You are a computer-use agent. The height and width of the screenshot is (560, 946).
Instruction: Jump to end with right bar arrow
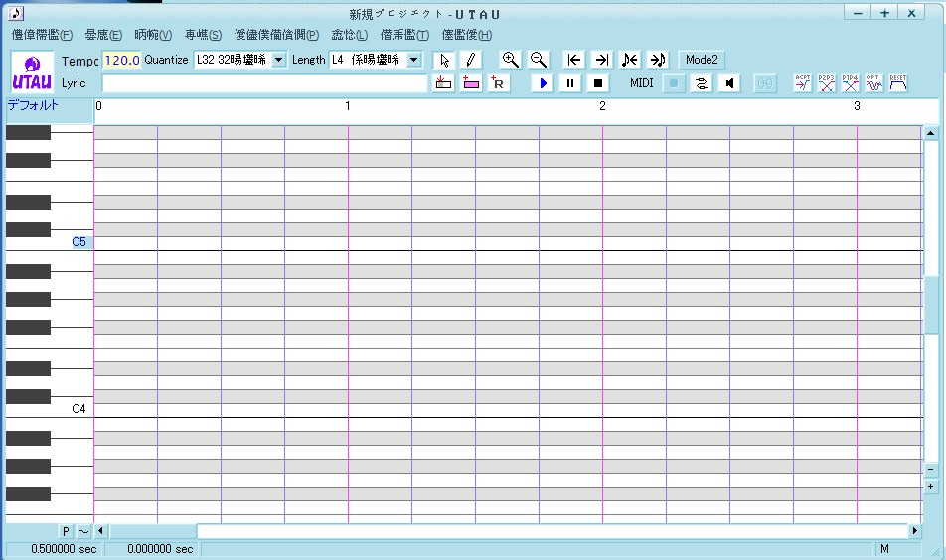click(601, 60)
